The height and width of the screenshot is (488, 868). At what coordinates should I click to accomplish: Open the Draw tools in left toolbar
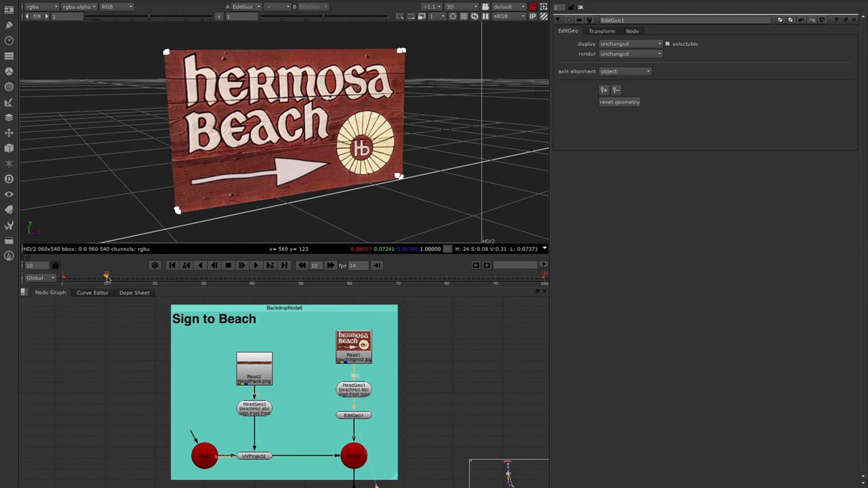coord(9,25)
